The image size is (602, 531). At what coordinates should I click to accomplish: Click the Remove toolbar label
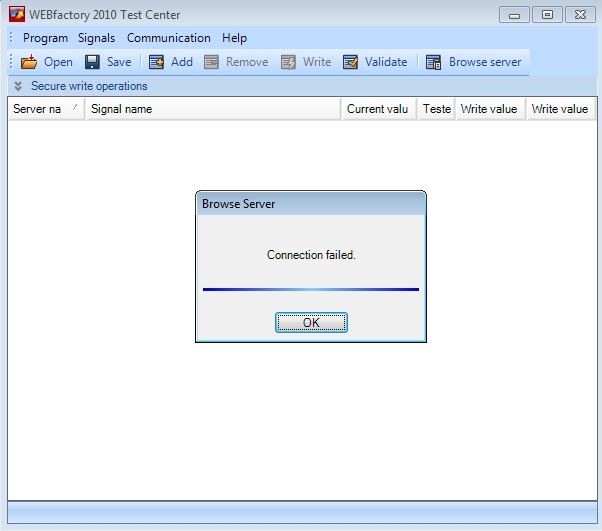click(x=247, y=62)
